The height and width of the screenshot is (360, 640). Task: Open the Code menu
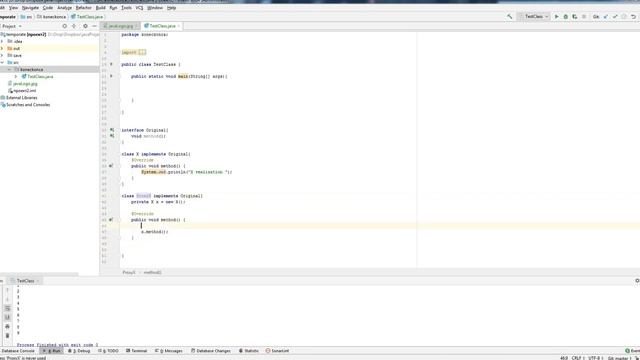48,8
